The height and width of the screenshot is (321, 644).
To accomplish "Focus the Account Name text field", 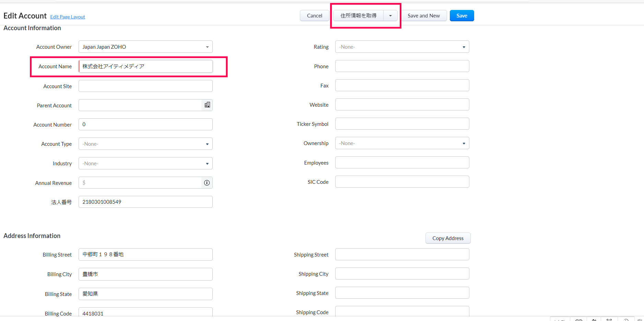I will [145, 67].
